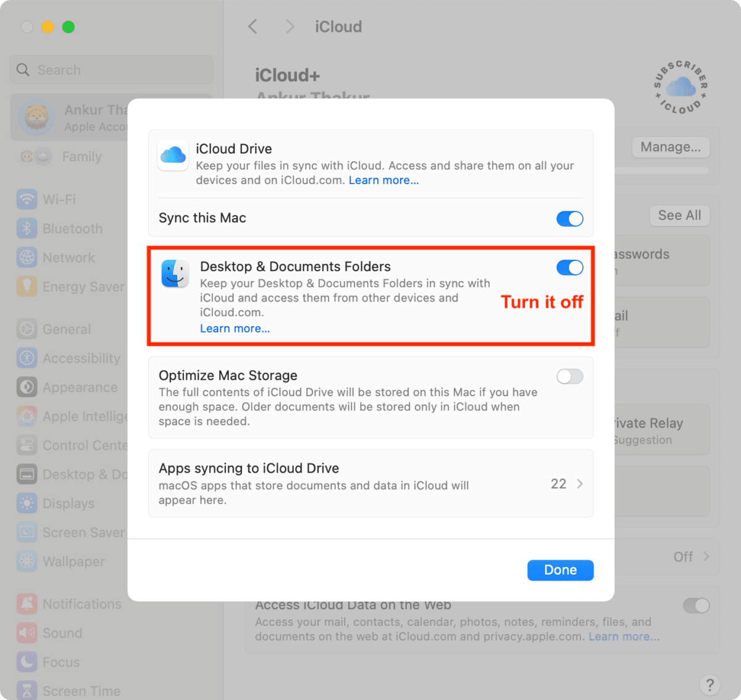This screenshot has height=700, width=741.
Task: Toggle Access iCloud Data on the Web
Action: click(x=696, y=605)
